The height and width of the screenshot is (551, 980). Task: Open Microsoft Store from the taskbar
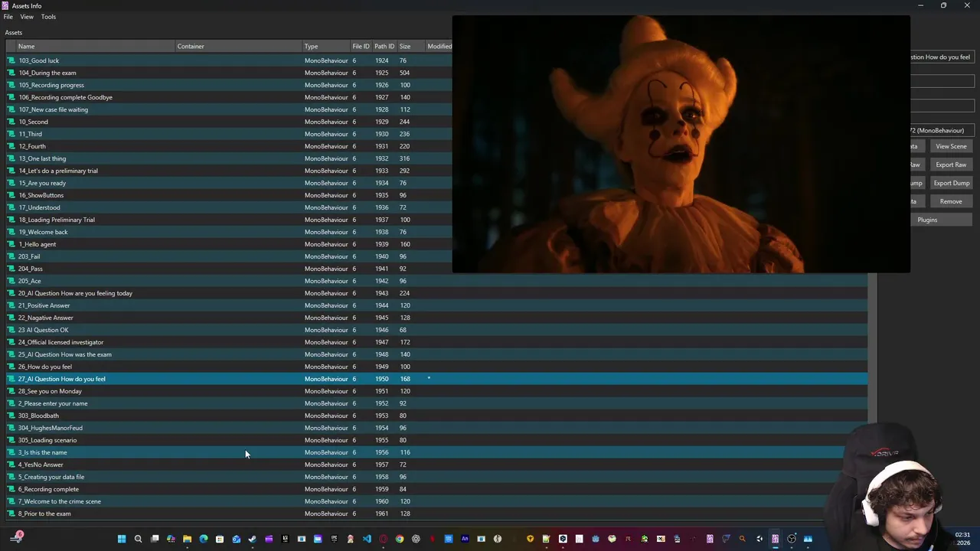[x=220, y=539]
